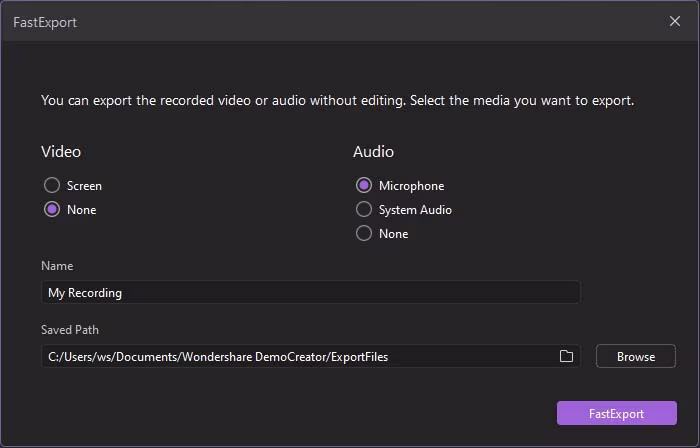Image resolution: width=700 pixels, height=448 pixels.
Task: Click the Saved Path label
Action: 70,330
